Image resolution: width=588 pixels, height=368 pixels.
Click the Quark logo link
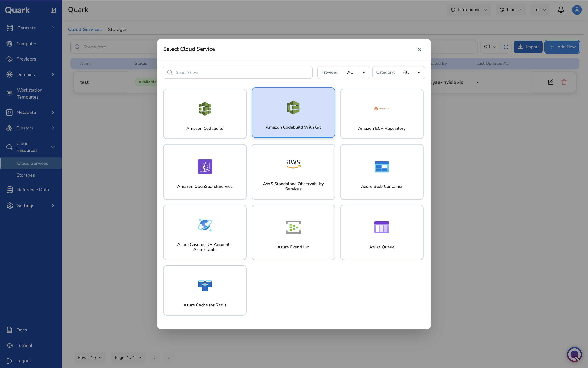(x=17, y=10)
